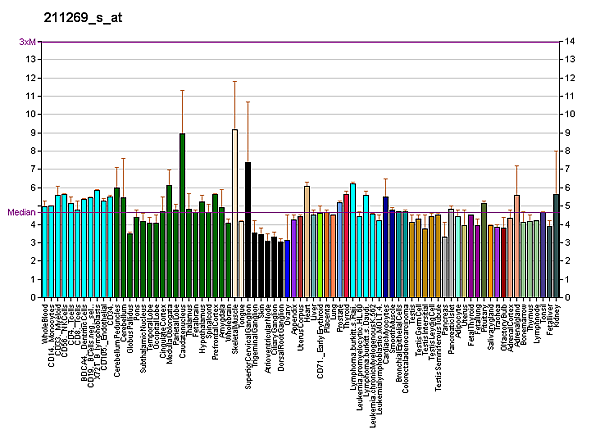Click the 14 tick on right axis

click(570, 41)
